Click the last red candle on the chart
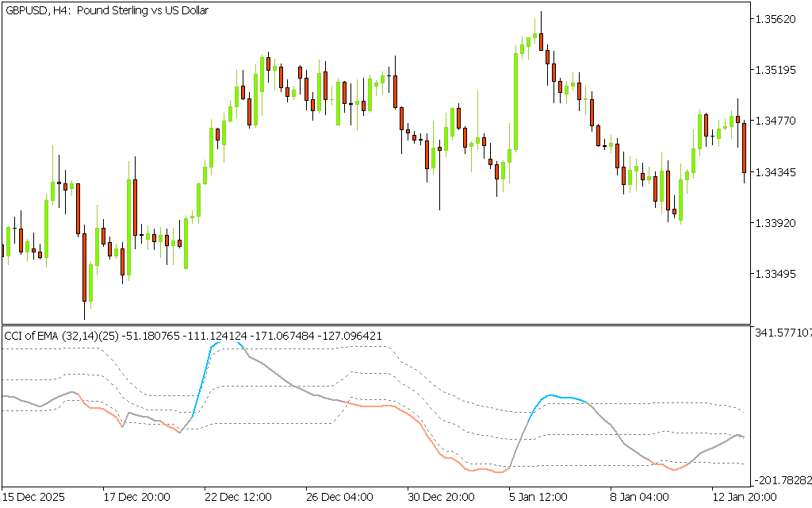This screenshot has height=508, width=812. click(x=744, y=148)
